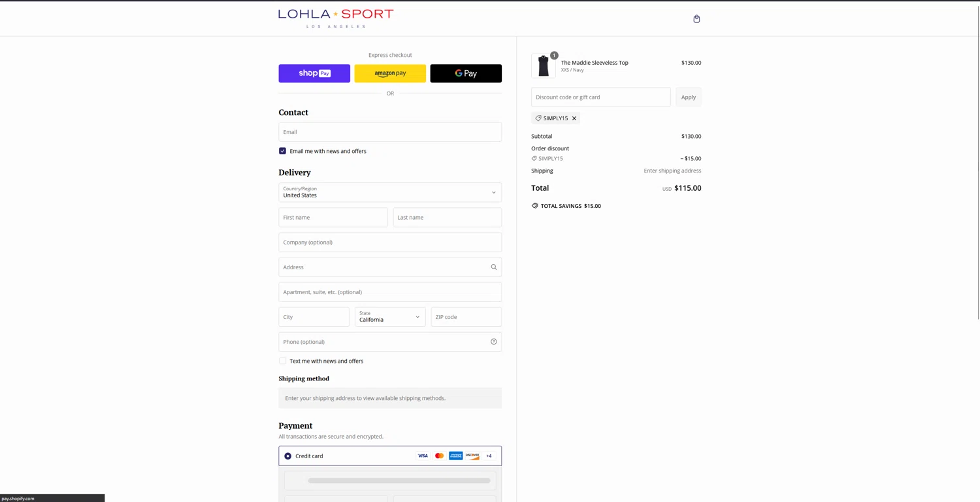The width and height of the screenshot is (980, 502).
Task: Apply the discount code
Action: pyautogui.click(x=689, y=97)
